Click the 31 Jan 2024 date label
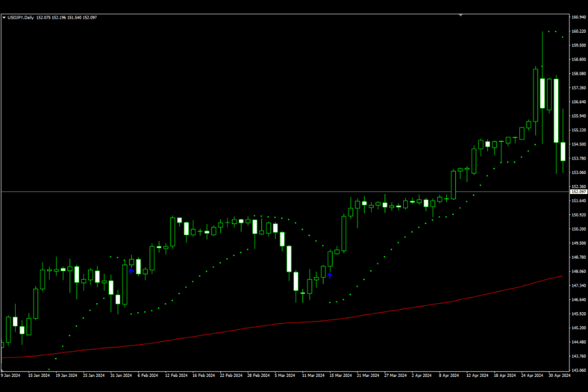 121,376
